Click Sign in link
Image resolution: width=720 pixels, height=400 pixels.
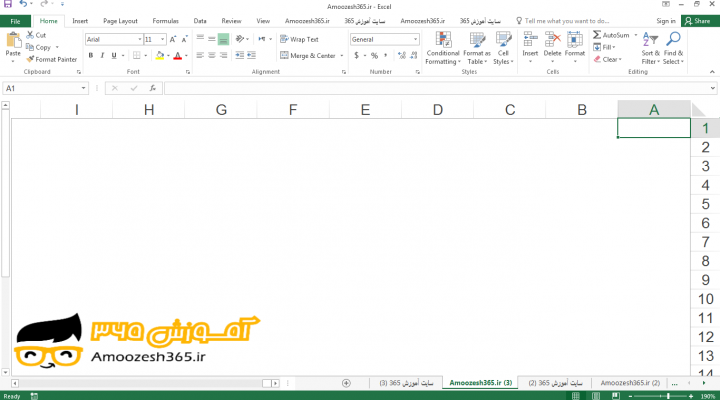666,21
